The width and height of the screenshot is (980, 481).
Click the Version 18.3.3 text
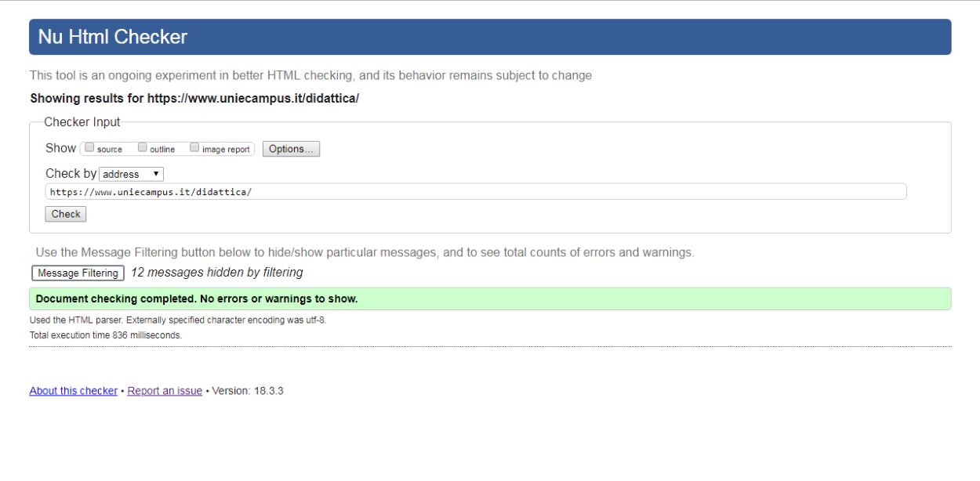point(248,391)
